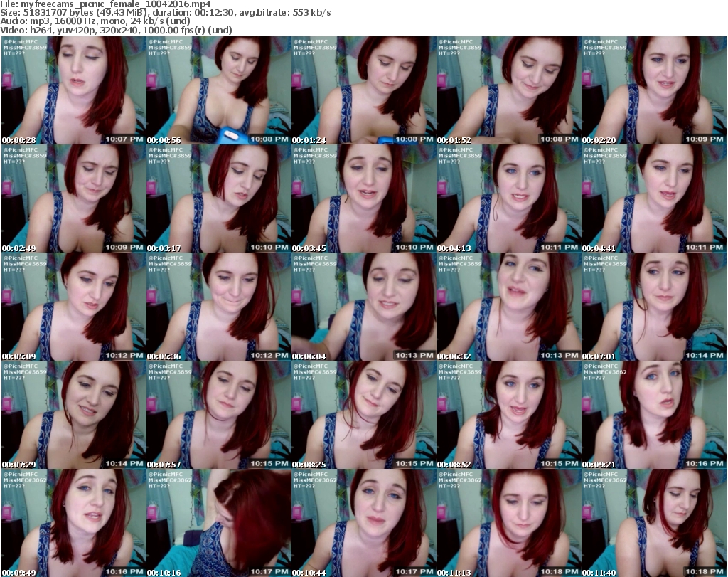Click the thumbnail at timestamp 00:00:28

(73, 90)
